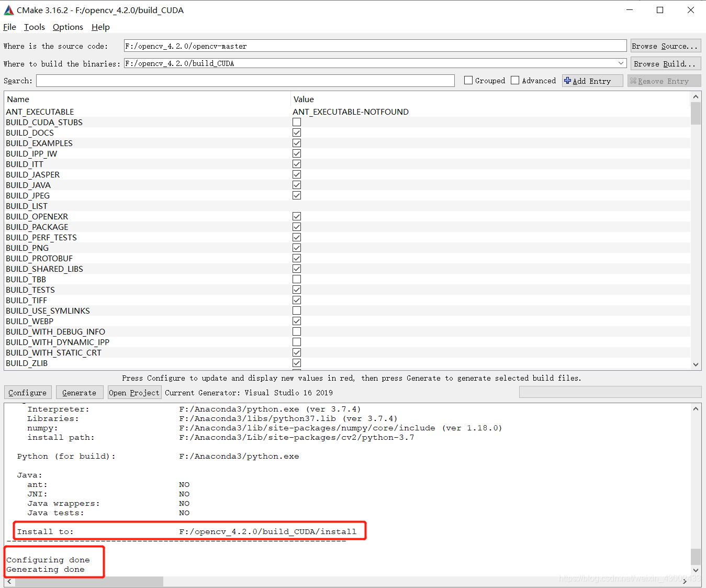The height and width of the screenshot is (588, 706).
Task: Select the BUILD_WITH_DYNAMIC_IPP entry name
Action: [x=58, y=342]
